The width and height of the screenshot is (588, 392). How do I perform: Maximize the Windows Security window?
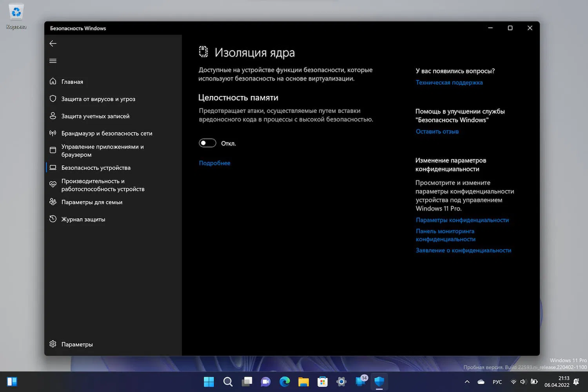click(x=510, y=28)
